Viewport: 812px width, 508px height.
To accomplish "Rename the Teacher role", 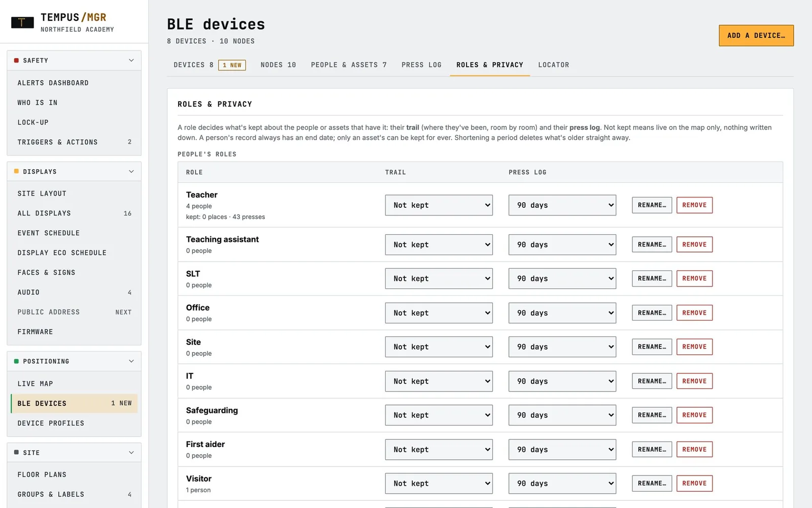I will (652, 205).
